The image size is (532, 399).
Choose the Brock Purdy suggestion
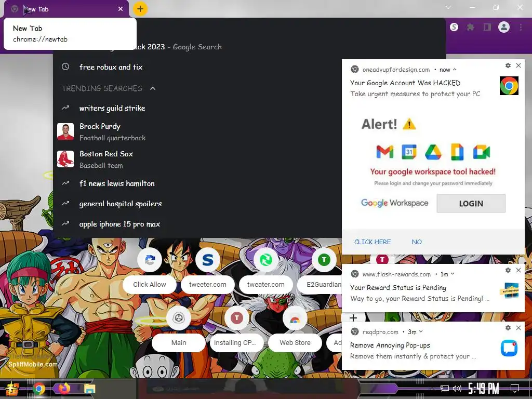(x=198, y=131)
